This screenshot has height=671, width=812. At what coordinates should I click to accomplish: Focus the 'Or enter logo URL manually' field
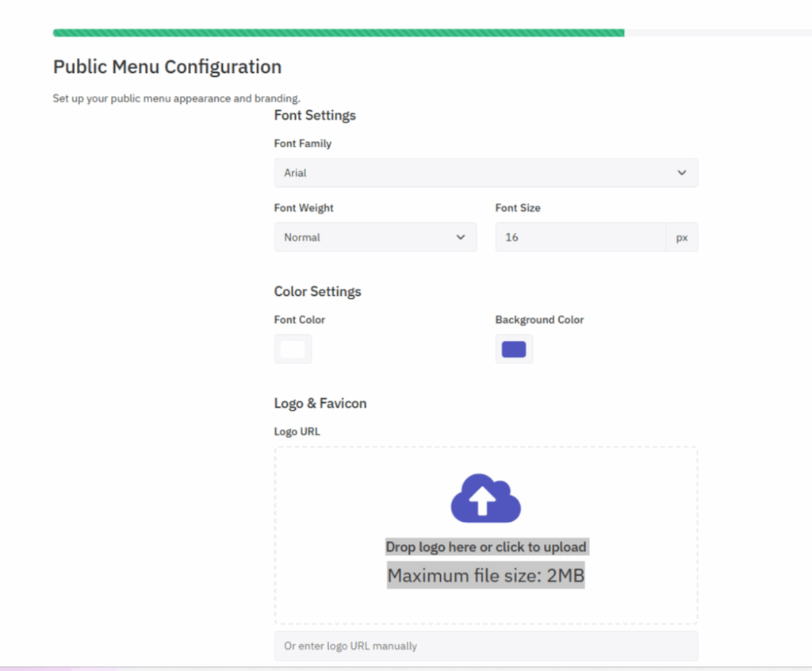click(485, 646)
